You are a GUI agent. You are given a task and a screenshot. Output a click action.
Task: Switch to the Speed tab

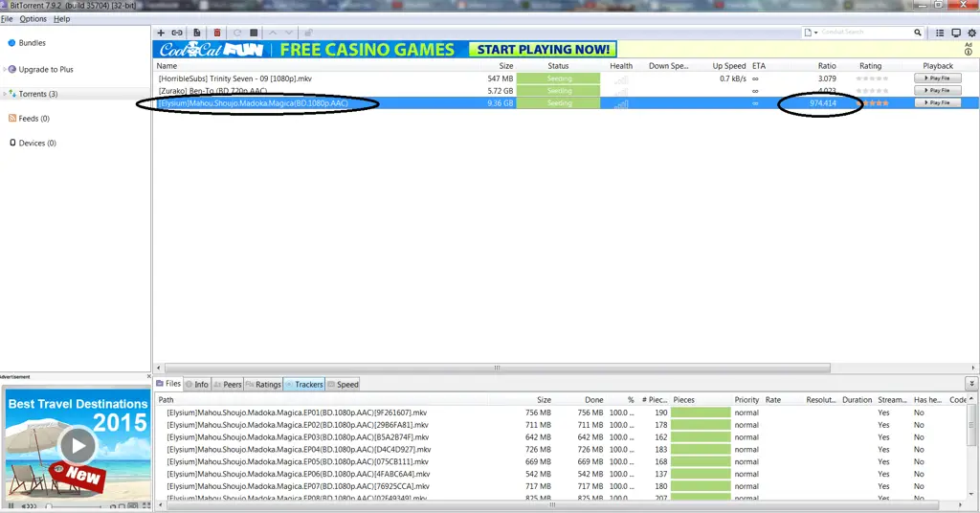coord(344,385)
